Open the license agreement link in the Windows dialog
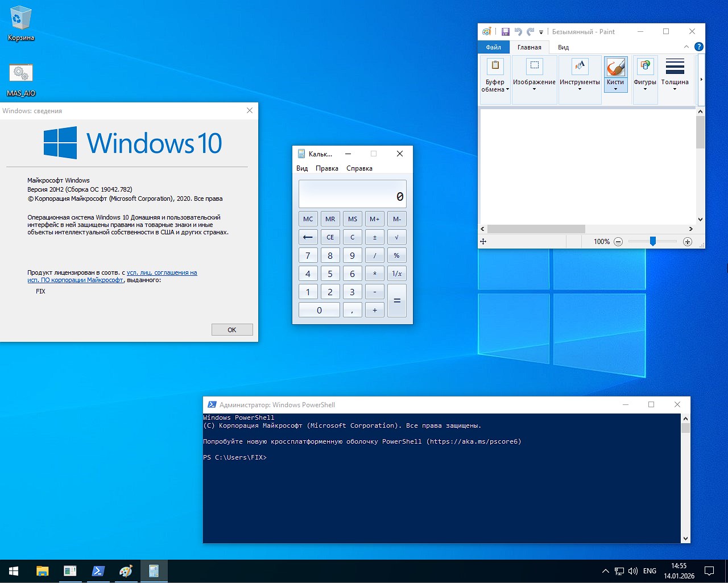728x583 pixels. (x=162, y=272)
